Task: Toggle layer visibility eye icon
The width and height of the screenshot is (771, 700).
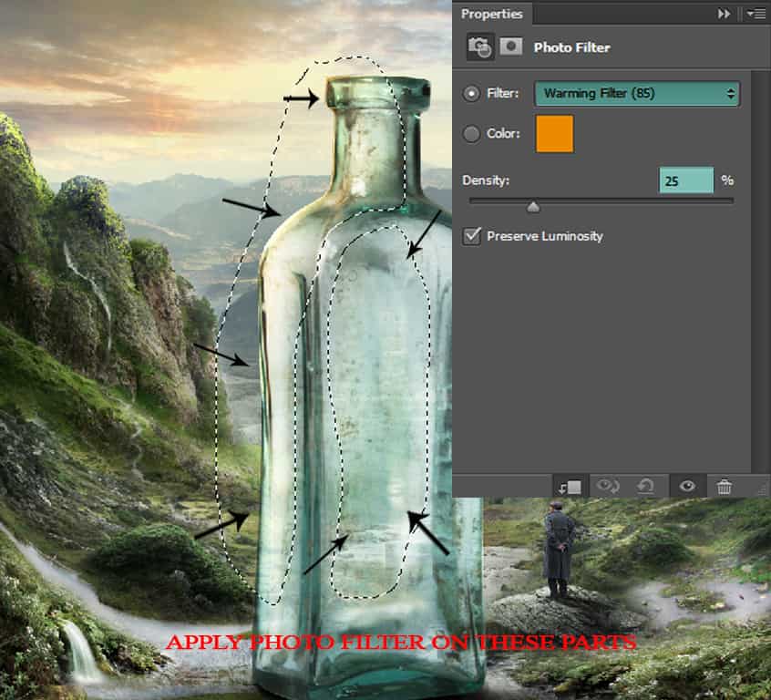Action: pos(687,487)
